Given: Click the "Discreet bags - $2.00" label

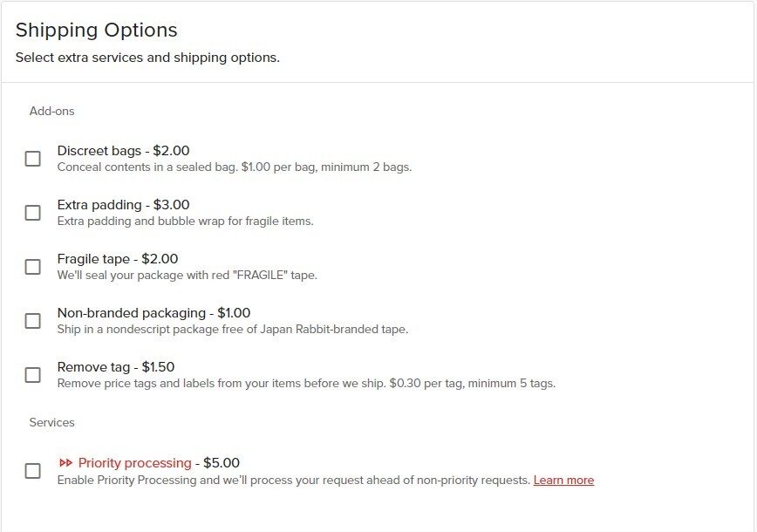Looking at the screenshot, I should [x=123, y=151].
